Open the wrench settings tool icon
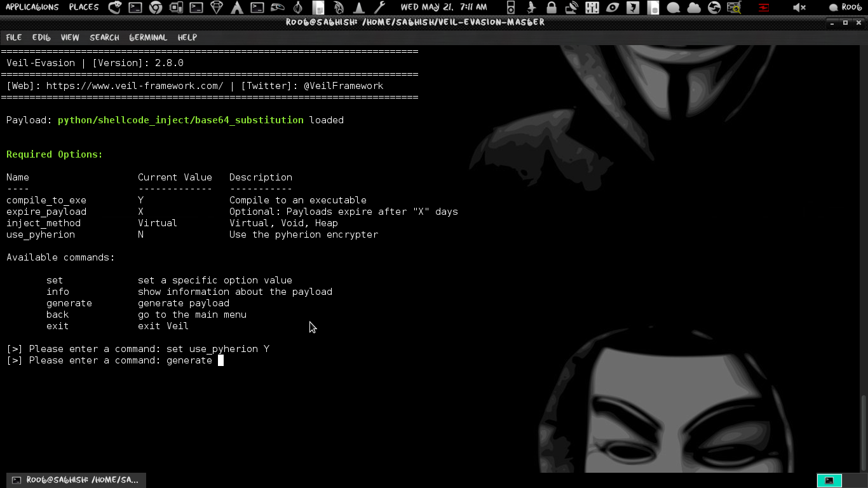Image resolution: width=868 pixels, height=488 pixels. click(380, 8)
